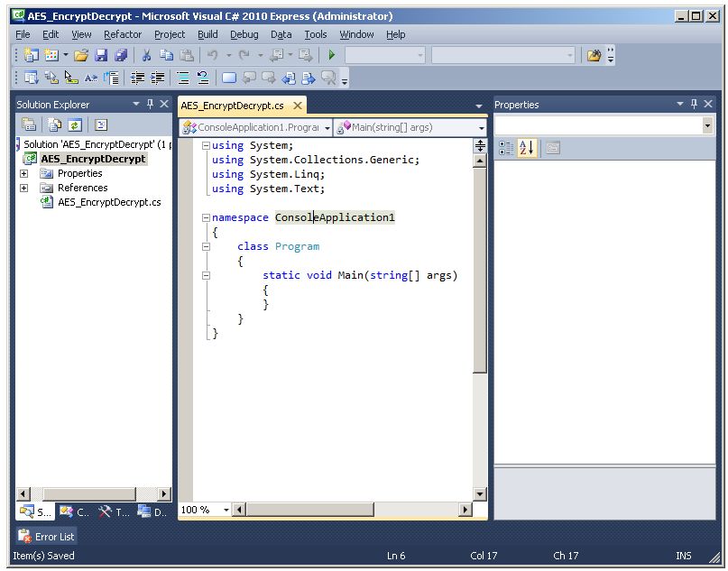Click the Save floppy disk icon
The height and width of the screenshot is (571, 728).
click(x=101, y=56)
